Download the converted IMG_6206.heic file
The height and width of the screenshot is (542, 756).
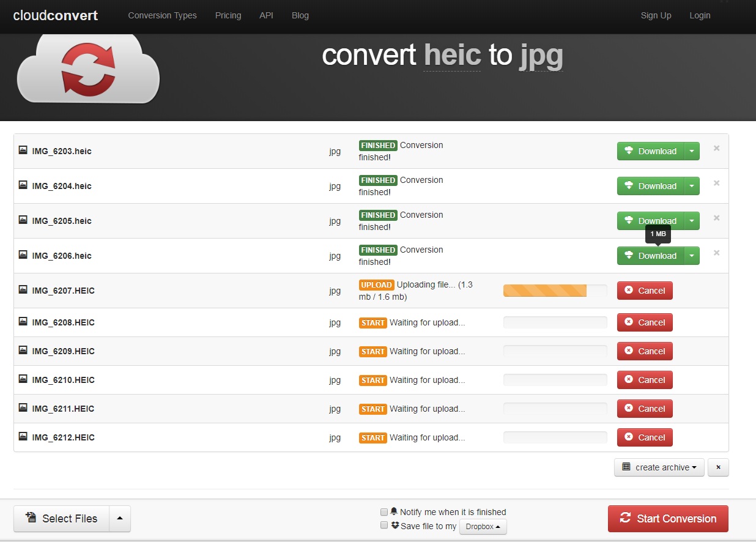[x=650, y=256]
